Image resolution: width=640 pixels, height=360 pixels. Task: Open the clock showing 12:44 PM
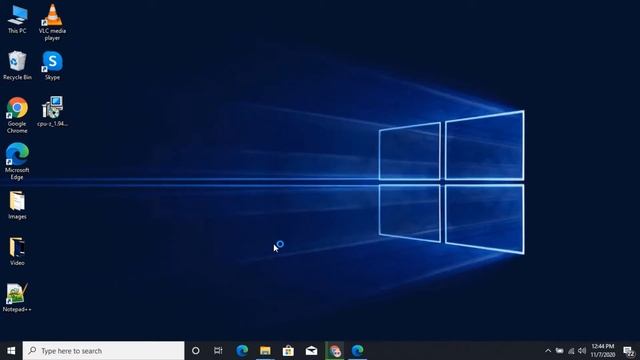(603, 351)
